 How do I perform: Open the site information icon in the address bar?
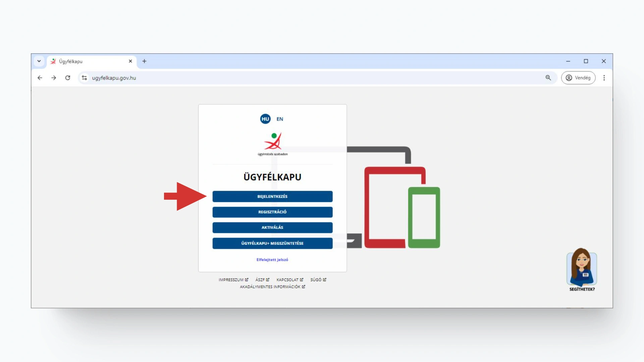coord(84,78)
